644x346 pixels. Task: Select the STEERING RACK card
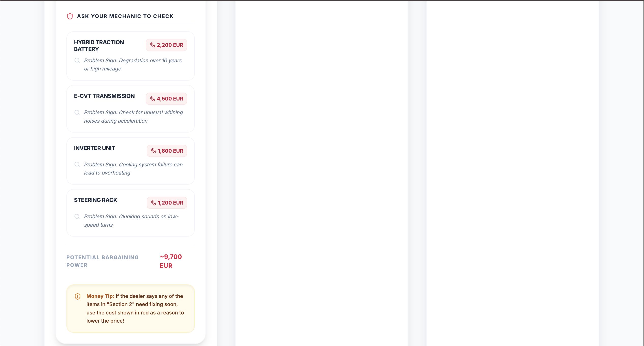(130, 213)
